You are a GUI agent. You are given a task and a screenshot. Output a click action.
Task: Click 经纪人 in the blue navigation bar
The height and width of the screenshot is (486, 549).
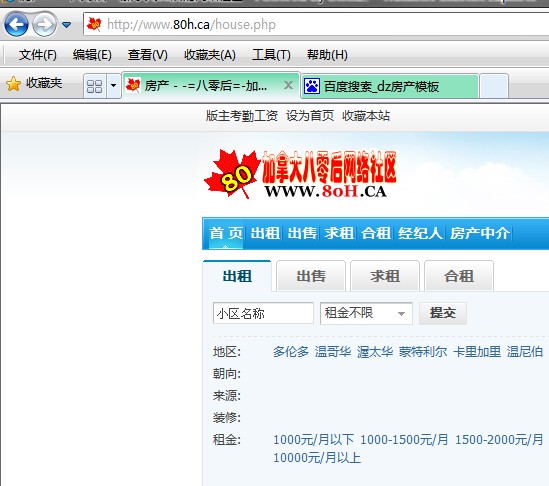tap(420, 233)
